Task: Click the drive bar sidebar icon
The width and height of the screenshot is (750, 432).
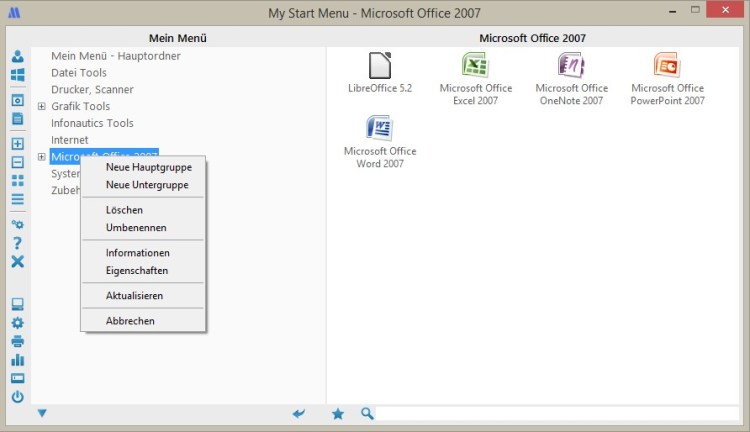Action: (18, 378)
